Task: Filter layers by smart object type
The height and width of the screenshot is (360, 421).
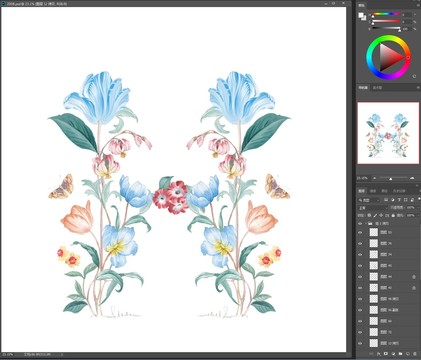Action: 412,200
